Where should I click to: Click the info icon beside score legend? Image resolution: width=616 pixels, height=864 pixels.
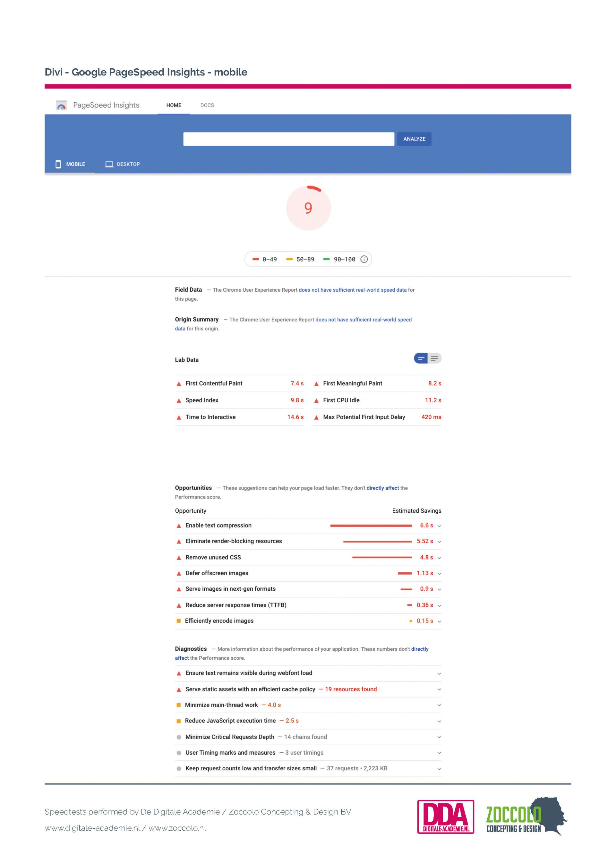(x=364, y=259)
